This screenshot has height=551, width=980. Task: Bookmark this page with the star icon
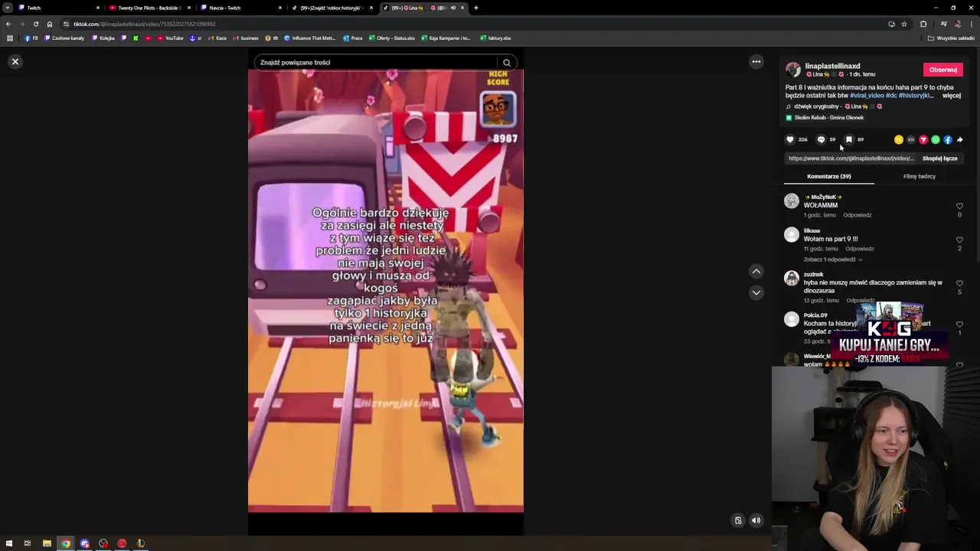coord(903,24)
